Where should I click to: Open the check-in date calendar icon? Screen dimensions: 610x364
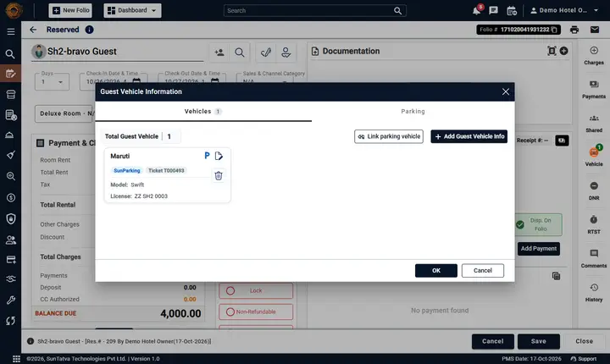[x=136, y=81]
